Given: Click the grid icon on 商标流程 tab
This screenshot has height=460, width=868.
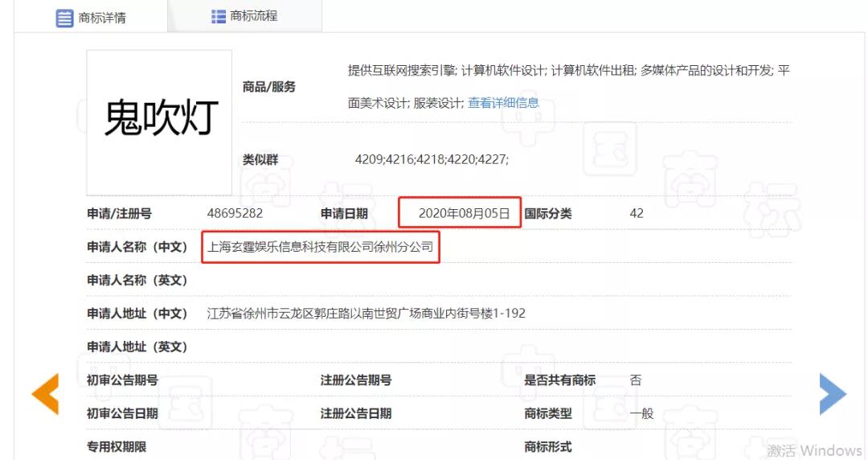Looking at the screenshot, I should 218,16.
